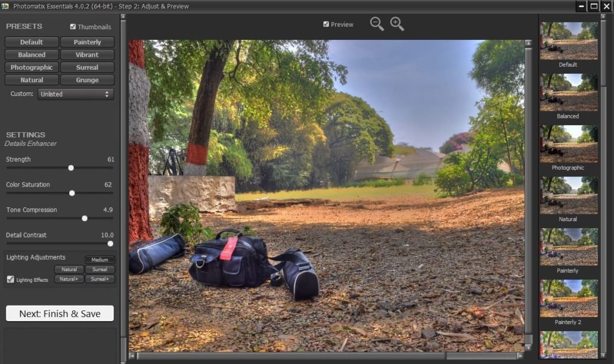Select Medium lighting adjustment
Screen dimensions: 614x364
pyautogui.click(x=100, y=260)
